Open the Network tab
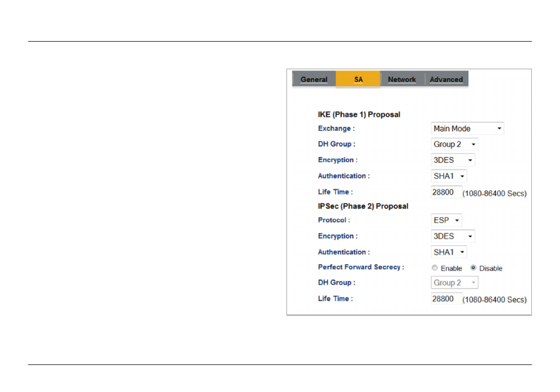Viewport: 560px width, 392px height. [402, 79]
